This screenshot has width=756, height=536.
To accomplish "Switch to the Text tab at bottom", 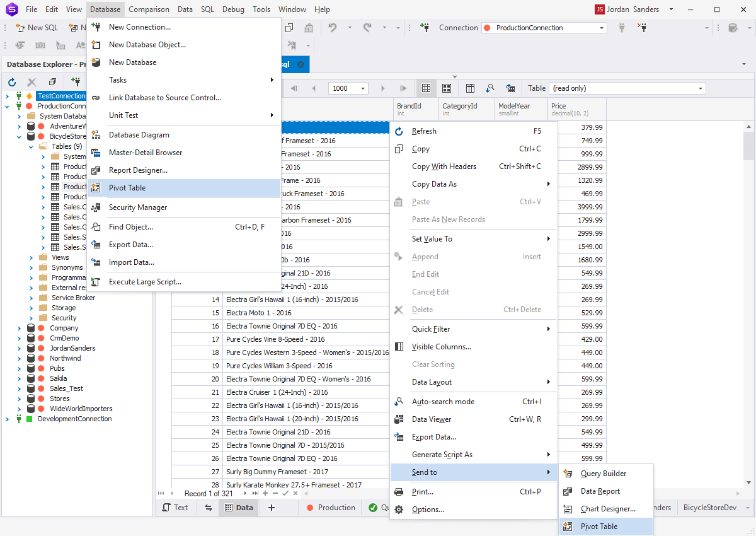I will [x=175, y=508].
